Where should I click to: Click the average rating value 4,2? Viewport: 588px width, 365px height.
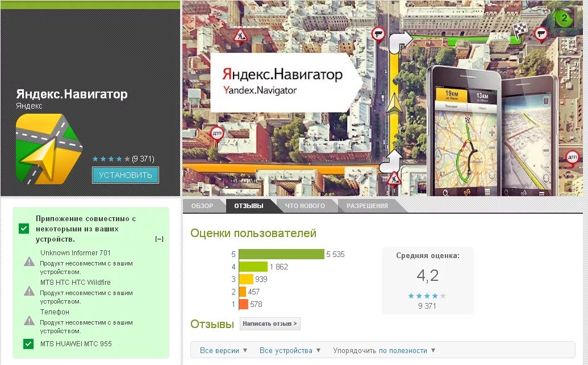(427, 276)
